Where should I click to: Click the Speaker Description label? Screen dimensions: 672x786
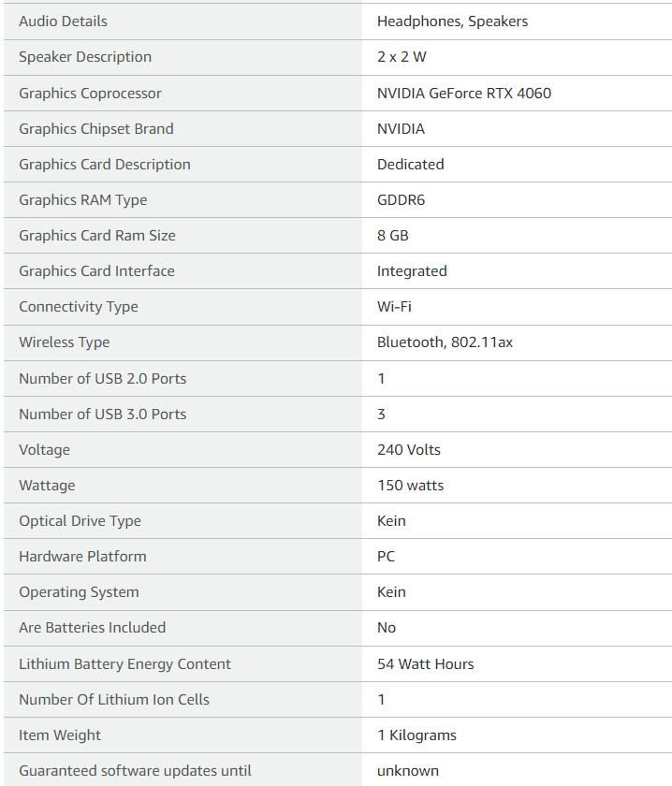point(85,57)
